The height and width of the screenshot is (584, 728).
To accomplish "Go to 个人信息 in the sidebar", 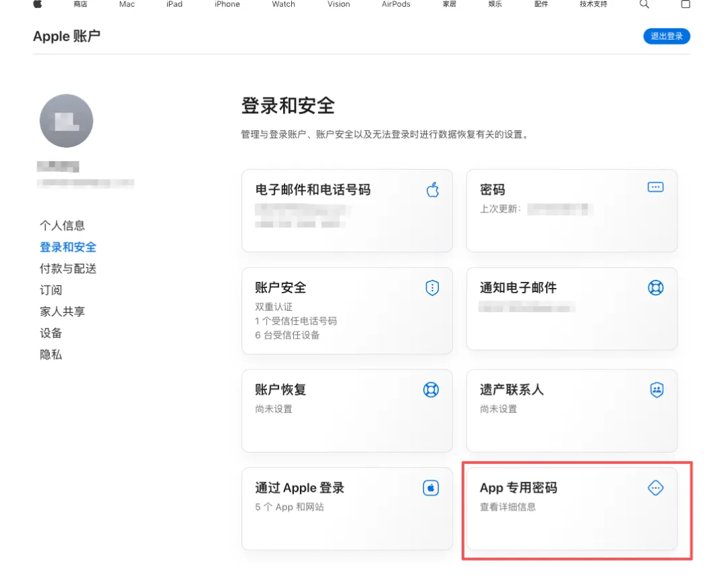I will (62, 226).
